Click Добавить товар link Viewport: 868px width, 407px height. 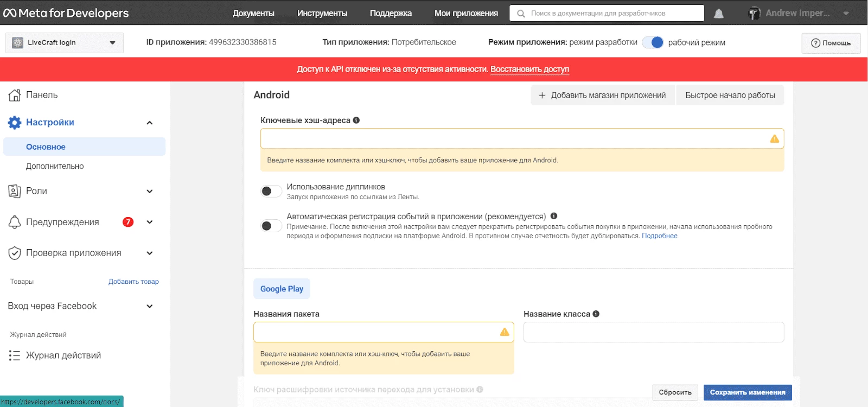133,282
